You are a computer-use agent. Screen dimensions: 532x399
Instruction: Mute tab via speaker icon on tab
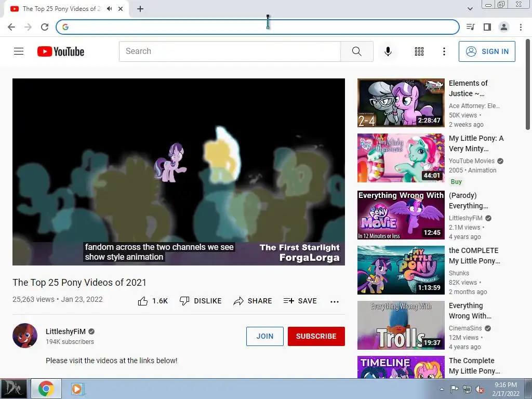pyautogui.click(x=109, y=8)
